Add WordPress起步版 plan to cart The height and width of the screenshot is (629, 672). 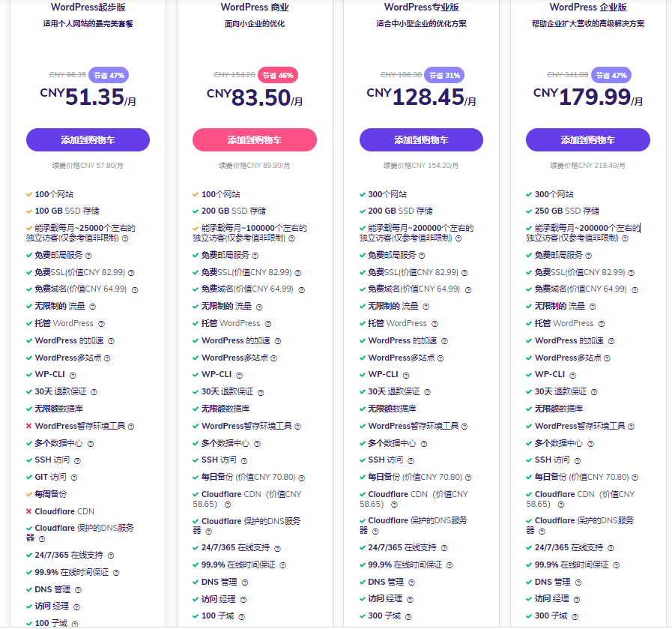(88, 139)
